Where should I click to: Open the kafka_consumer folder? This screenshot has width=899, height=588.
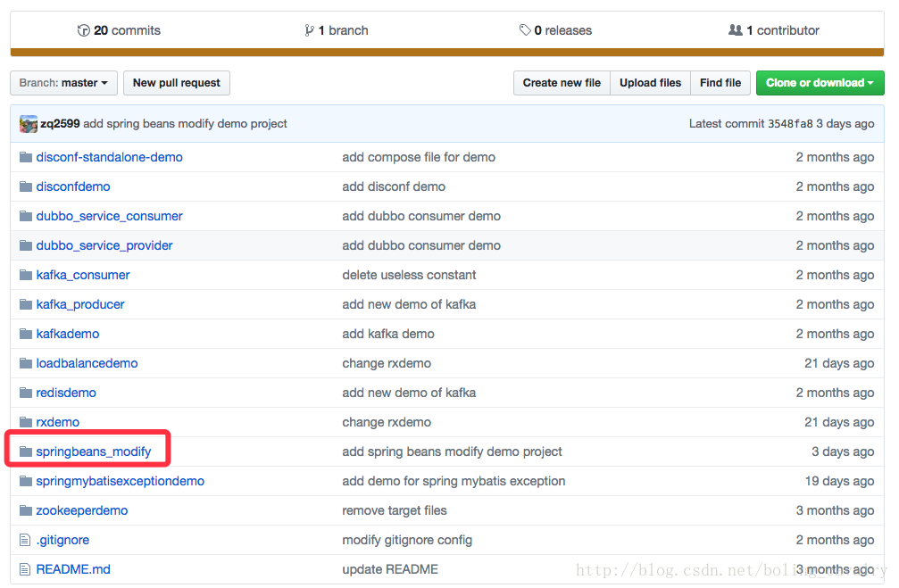(83, 275)
